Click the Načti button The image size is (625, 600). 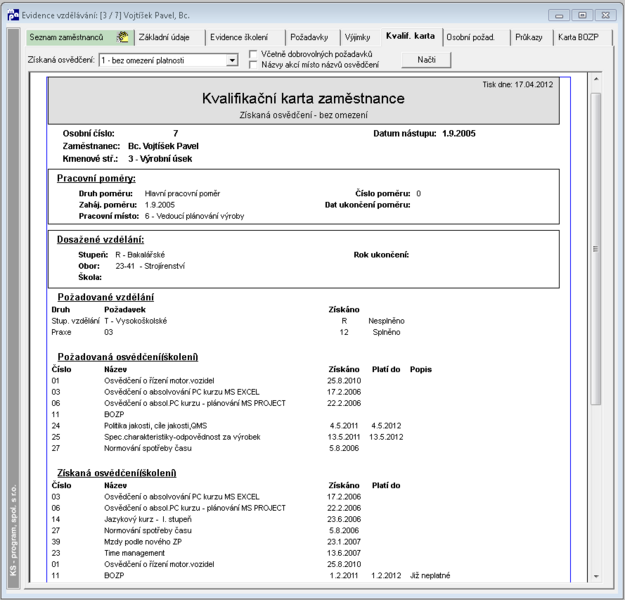(426, 60)
